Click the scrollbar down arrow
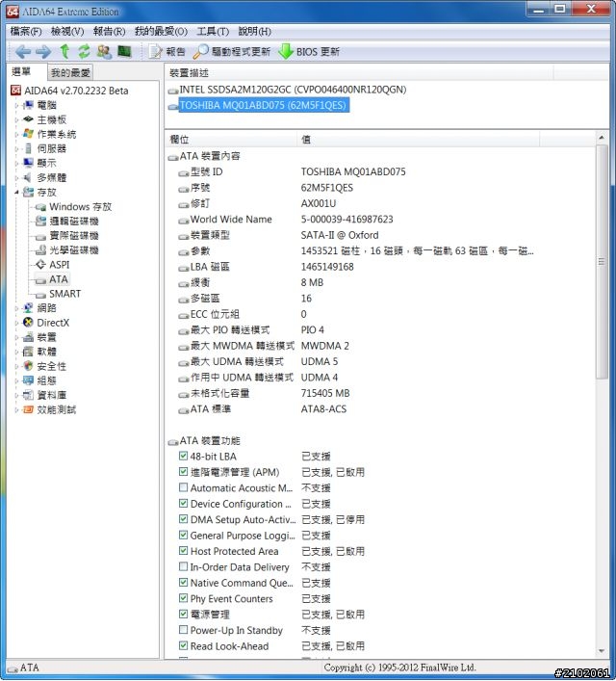 (x=602, y=650)
